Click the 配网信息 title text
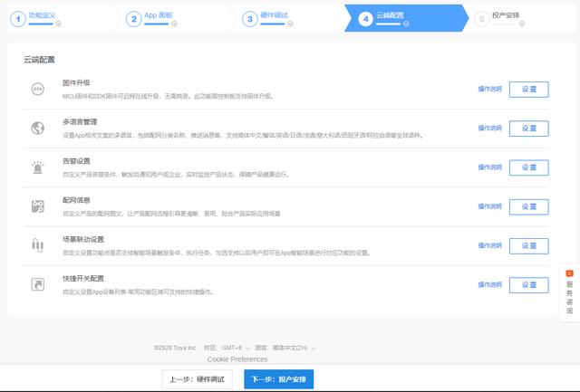This screenshot has width=580, height=392. click(x=76, y=200)
